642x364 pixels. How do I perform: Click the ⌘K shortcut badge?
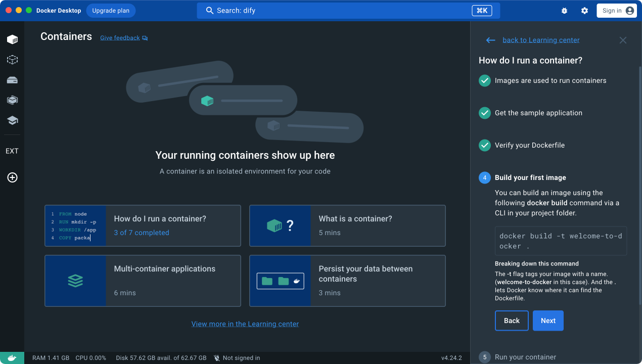(482, 11)
